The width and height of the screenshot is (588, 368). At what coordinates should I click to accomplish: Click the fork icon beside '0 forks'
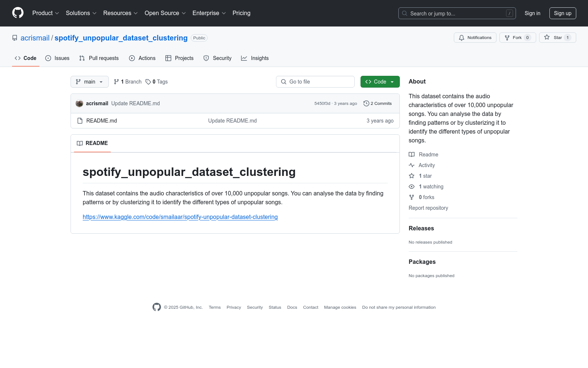pyautogui.click(x=412, y=197)
